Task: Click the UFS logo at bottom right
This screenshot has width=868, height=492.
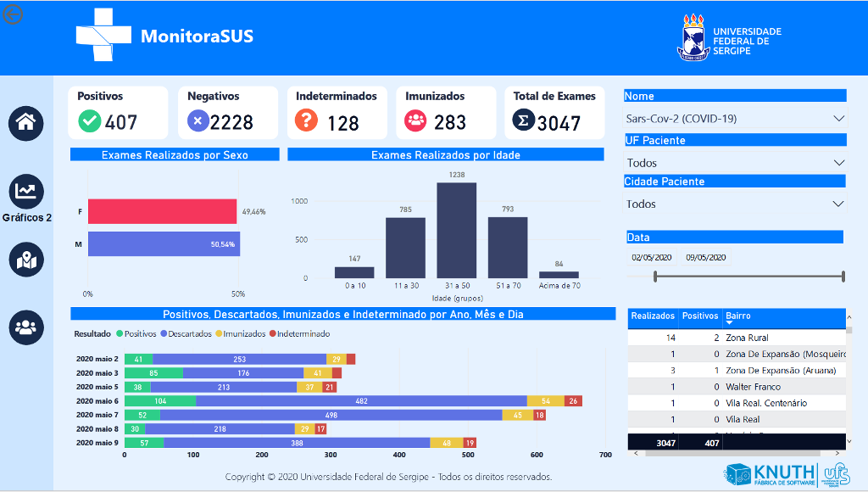Action: tap(836, 475)
